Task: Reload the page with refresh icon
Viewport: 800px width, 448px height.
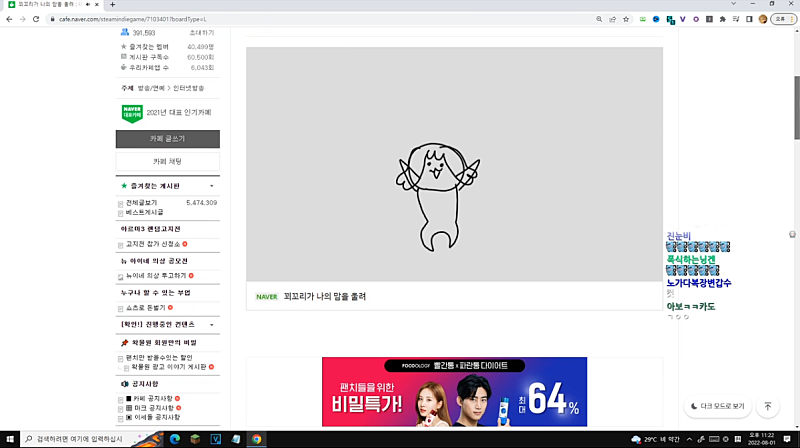Action: (x=35, y=18)
